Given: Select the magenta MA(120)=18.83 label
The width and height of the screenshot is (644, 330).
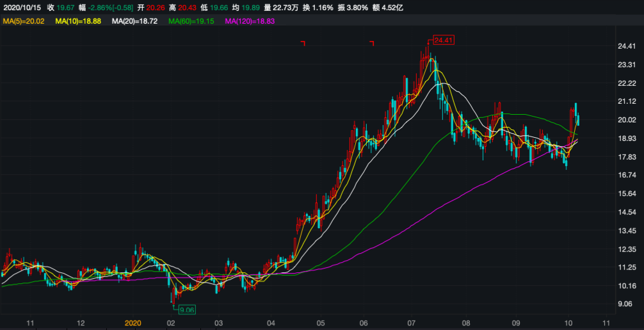Looking at the screenshot, I should [250, 21].
